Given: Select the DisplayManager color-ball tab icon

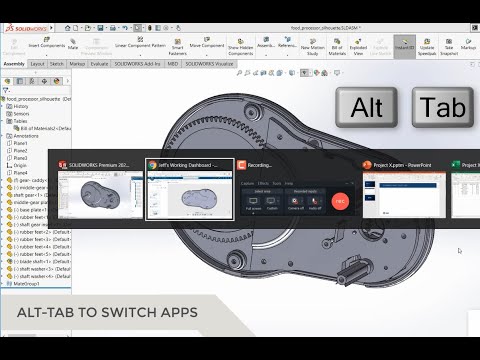Looking at the screenshot, I should (57, 81).
